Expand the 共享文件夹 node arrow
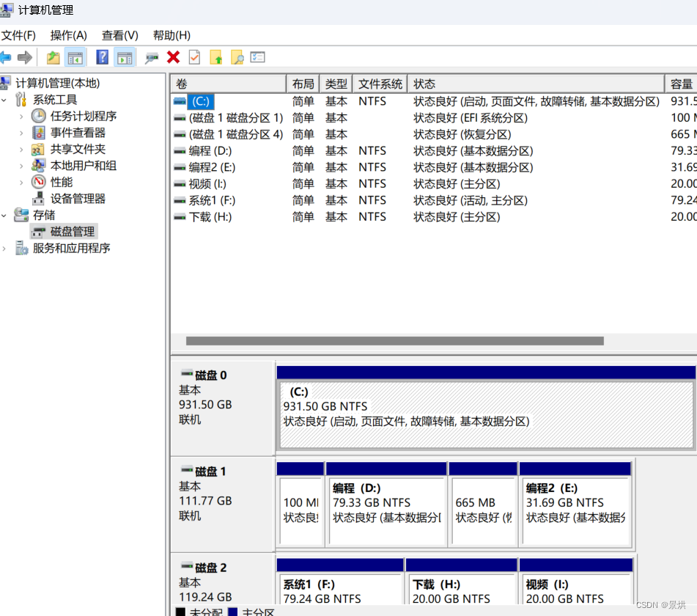 [x=21, y=150]
